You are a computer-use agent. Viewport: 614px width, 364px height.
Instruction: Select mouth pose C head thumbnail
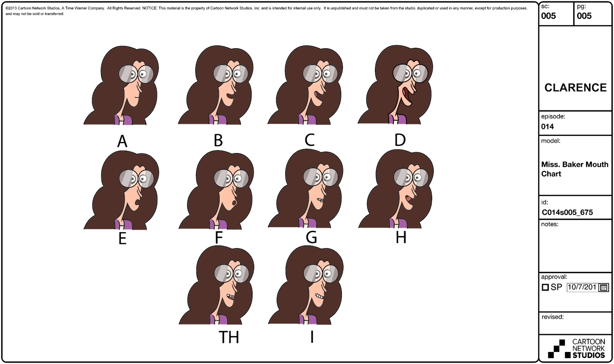[x=305, y=85]
